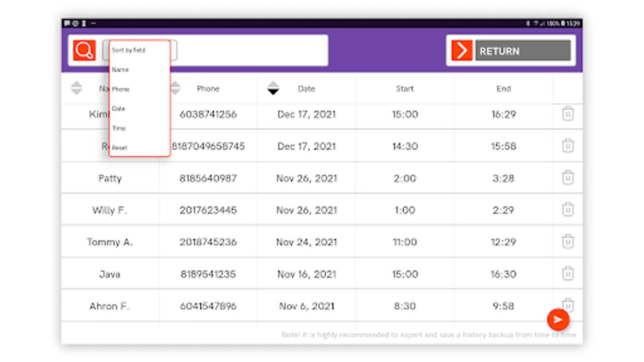Select the name cell Willy F.

[110, 210]
